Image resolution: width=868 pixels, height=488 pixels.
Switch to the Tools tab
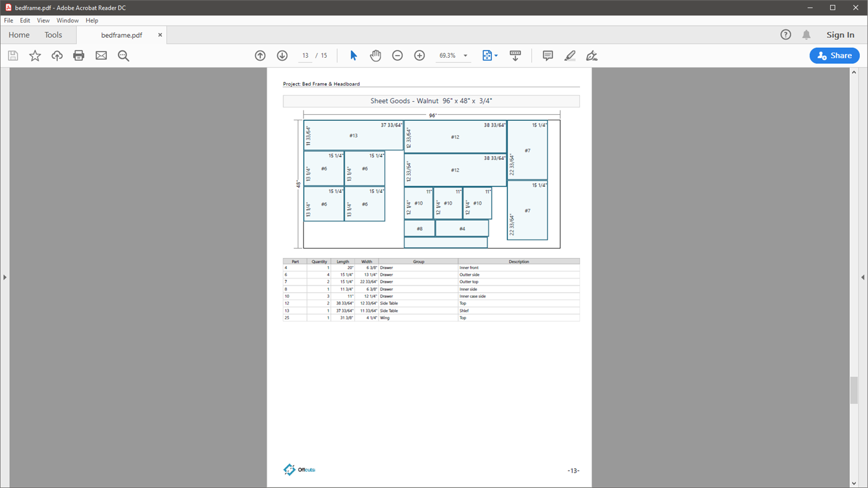[x=53, y=35]
